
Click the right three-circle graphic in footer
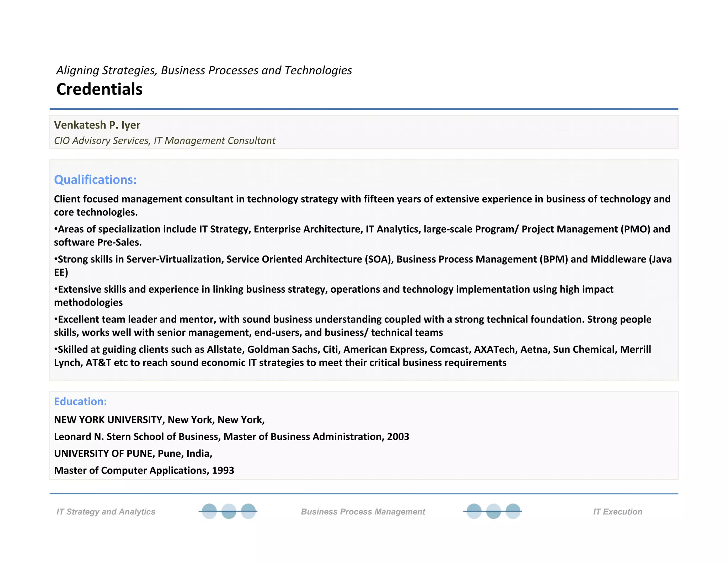493,511
